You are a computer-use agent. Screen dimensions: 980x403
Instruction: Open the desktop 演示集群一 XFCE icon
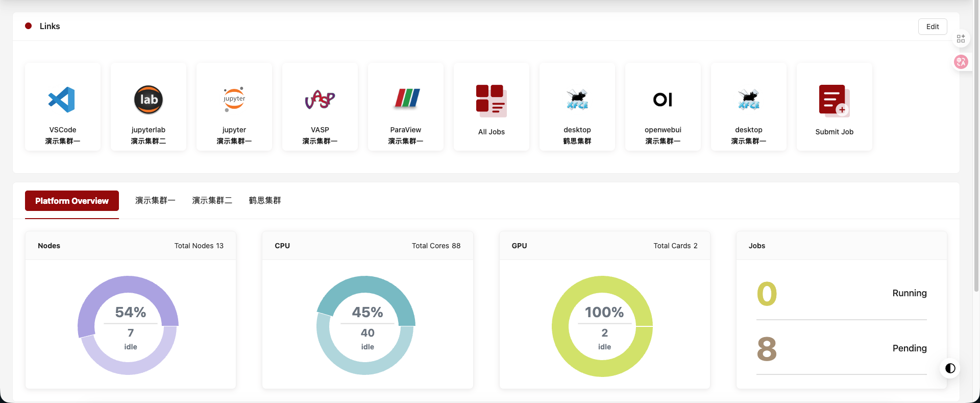coord(749,100)
